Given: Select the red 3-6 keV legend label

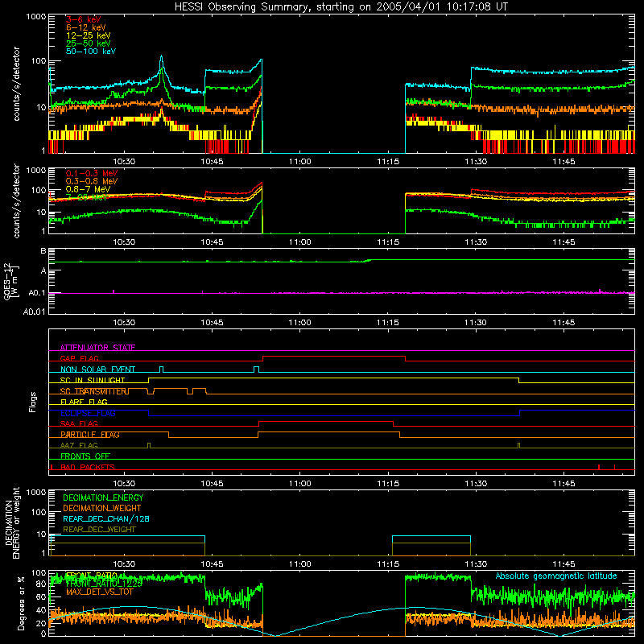Looking at the screenshot, I should 84,19.
